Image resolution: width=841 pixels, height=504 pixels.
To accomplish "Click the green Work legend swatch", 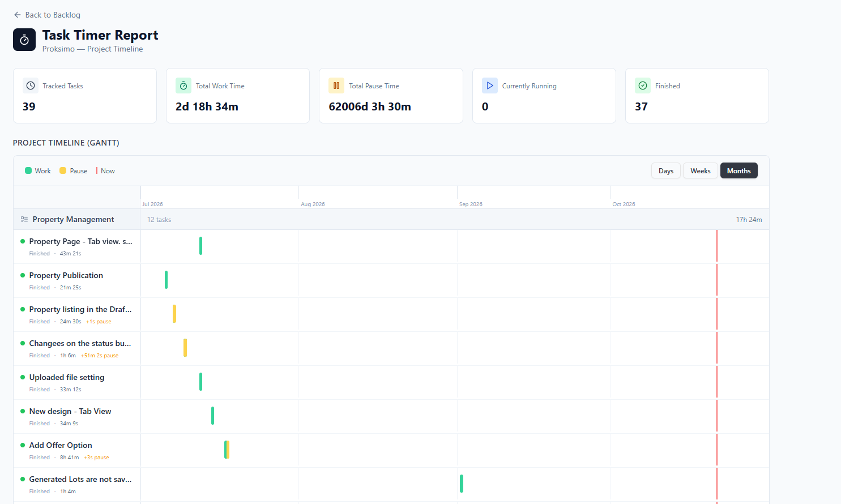I will 28,170.
